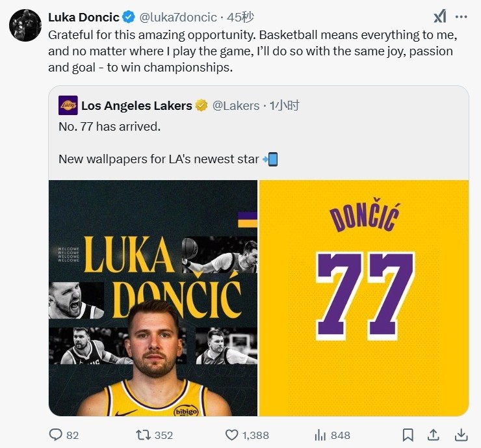Open the three-dot more options menu
481x448 pixels.
[461, 17]
